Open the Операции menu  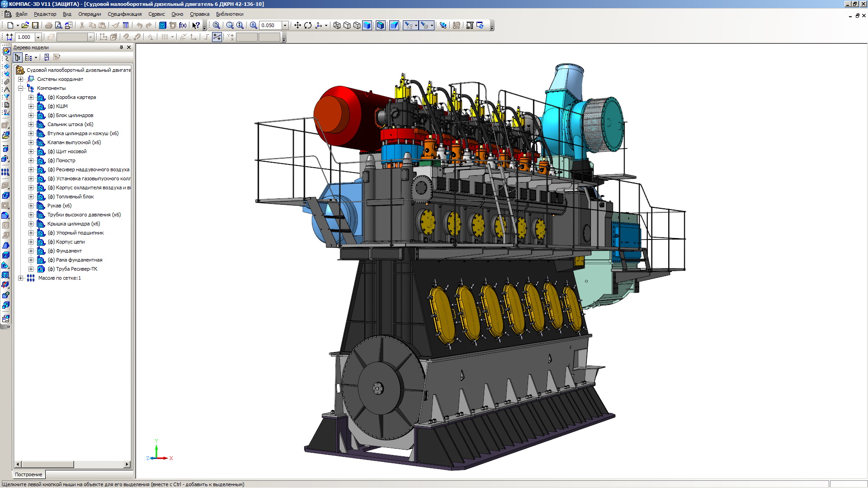coord(90,14)
